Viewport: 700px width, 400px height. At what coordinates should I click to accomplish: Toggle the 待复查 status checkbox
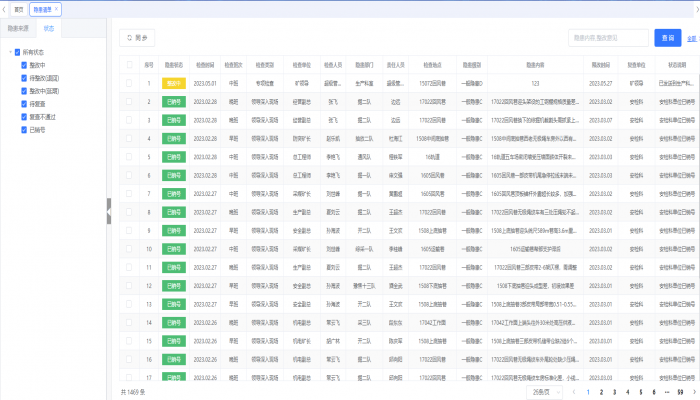pyautogui.click(x=23, y=102)
